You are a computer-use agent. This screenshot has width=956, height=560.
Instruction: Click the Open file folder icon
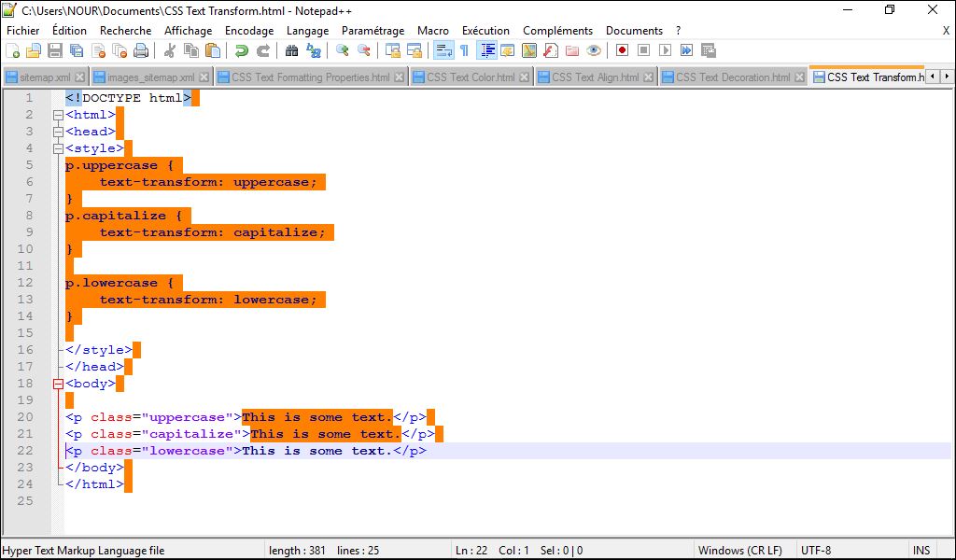point(34,50)
